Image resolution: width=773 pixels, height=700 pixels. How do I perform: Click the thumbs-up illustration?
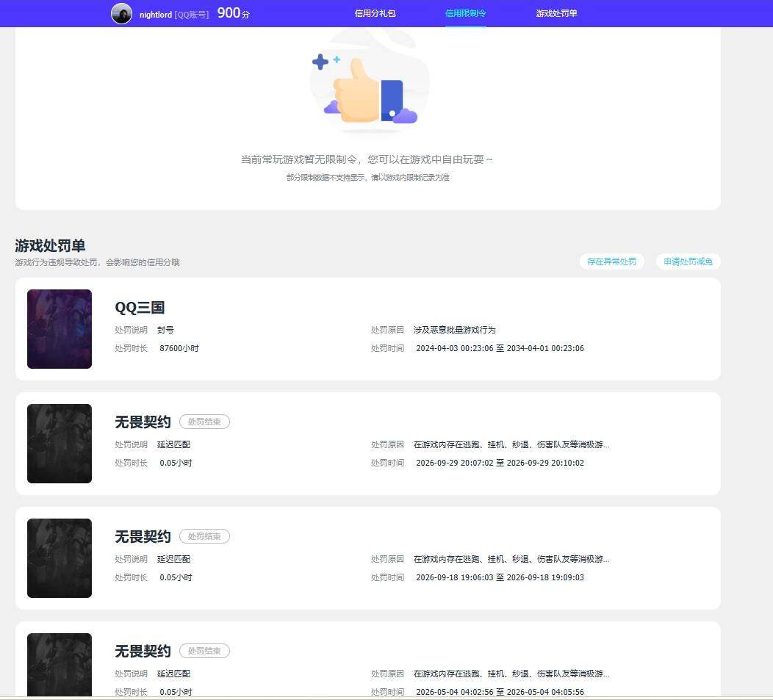pyautogui.click(x=369, y=82)
